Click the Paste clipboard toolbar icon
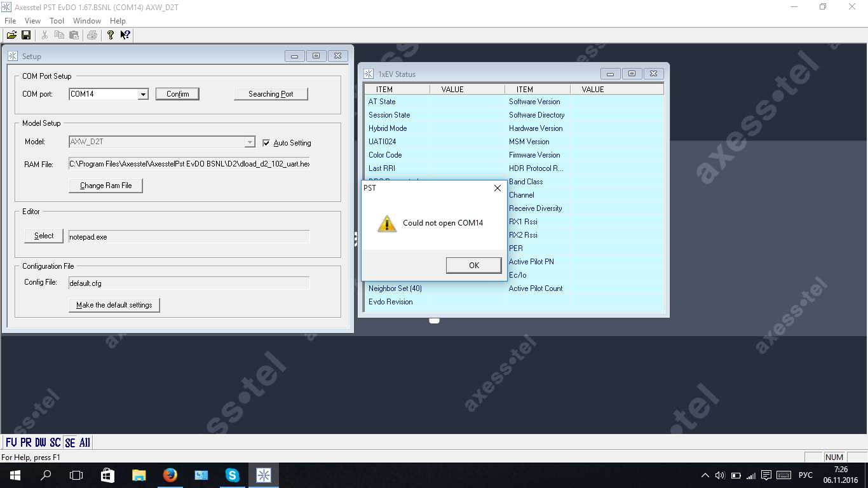868x488 pixels. coord(74,35)
